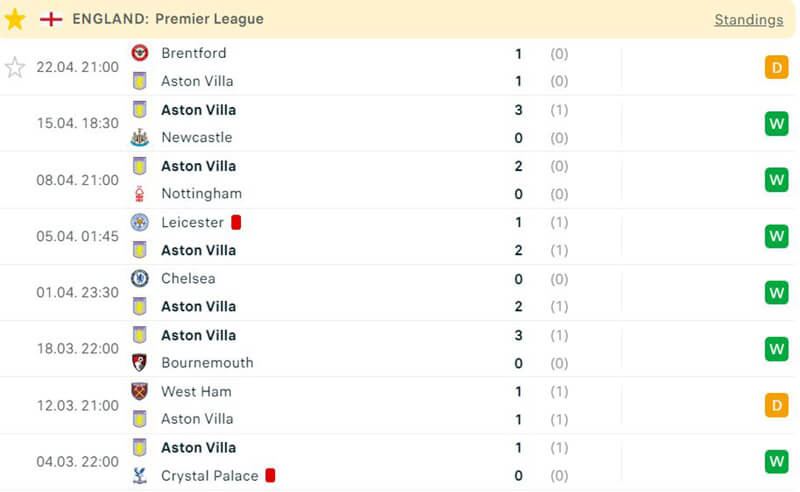
Task: Click the Nottingham club crest
Action: 140,193
